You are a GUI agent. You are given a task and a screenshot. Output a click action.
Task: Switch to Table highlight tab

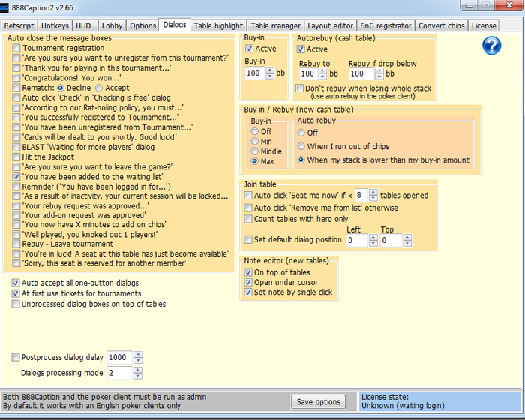(x=219, y=25)
